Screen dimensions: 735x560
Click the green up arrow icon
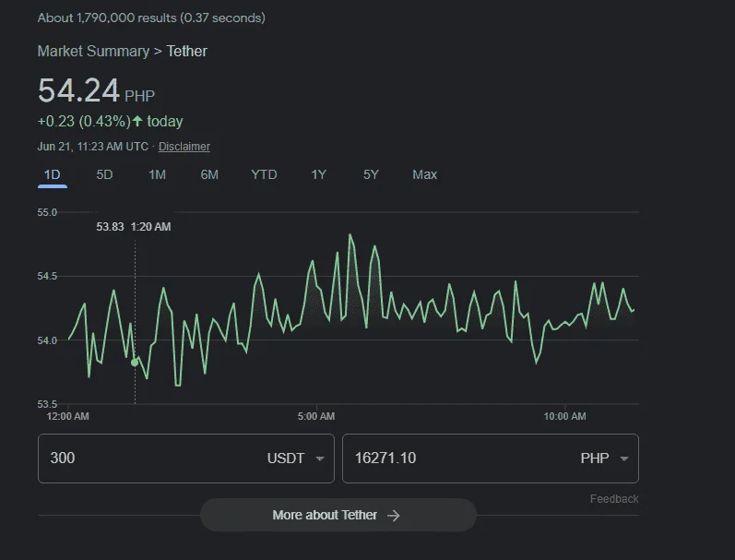click(x=136, y=121)
